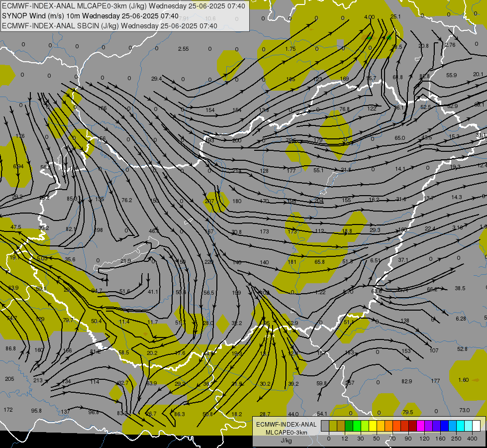Click the map value 22.4
The image size is (487, 448).
[x=430, y=228]
